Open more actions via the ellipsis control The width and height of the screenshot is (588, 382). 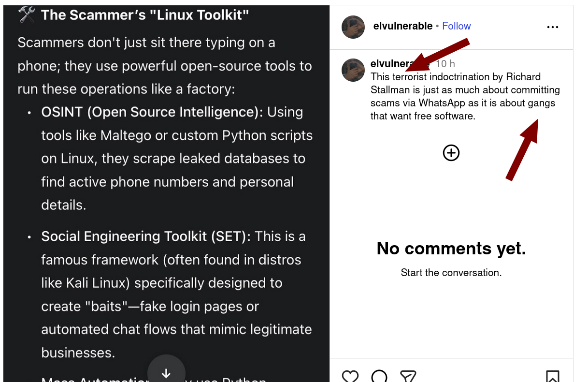(552, 27)
